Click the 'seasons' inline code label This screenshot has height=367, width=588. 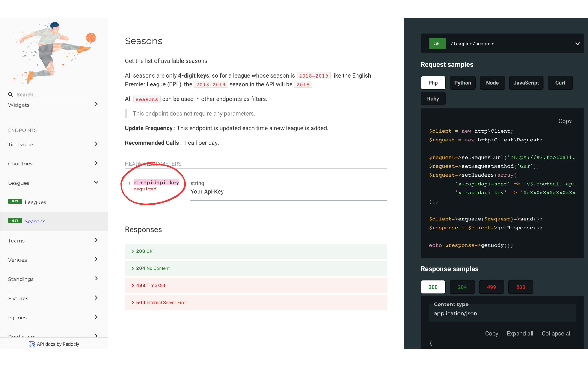[147, 99]
